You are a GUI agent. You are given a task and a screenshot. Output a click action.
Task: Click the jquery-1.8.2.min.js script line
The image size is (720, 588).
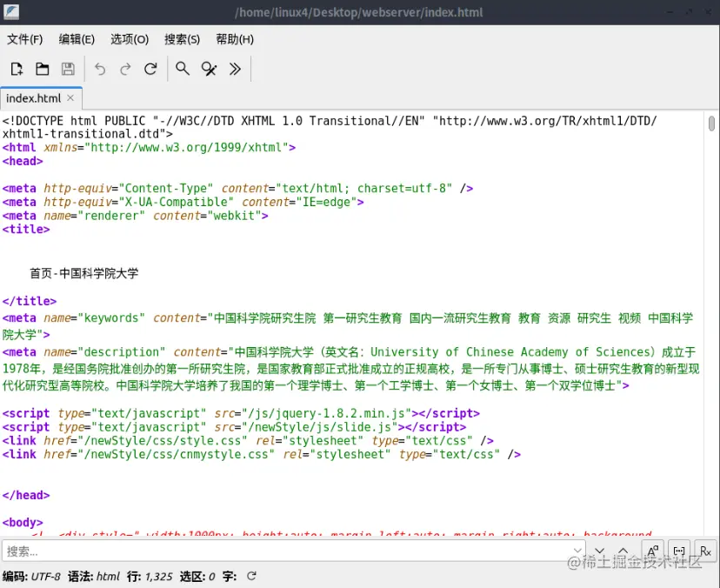click(241, 413)
